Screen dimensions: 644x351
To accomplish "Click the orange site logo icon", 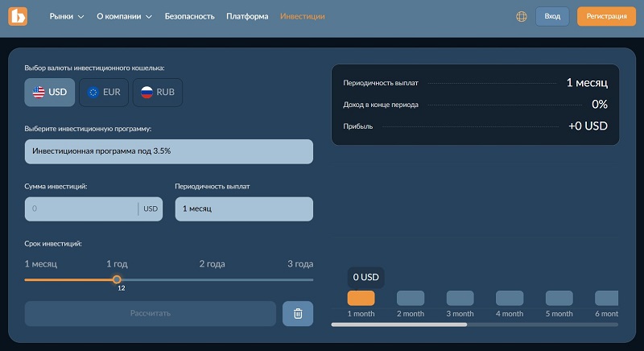I will pyautogui.click(x=18, y=16).
